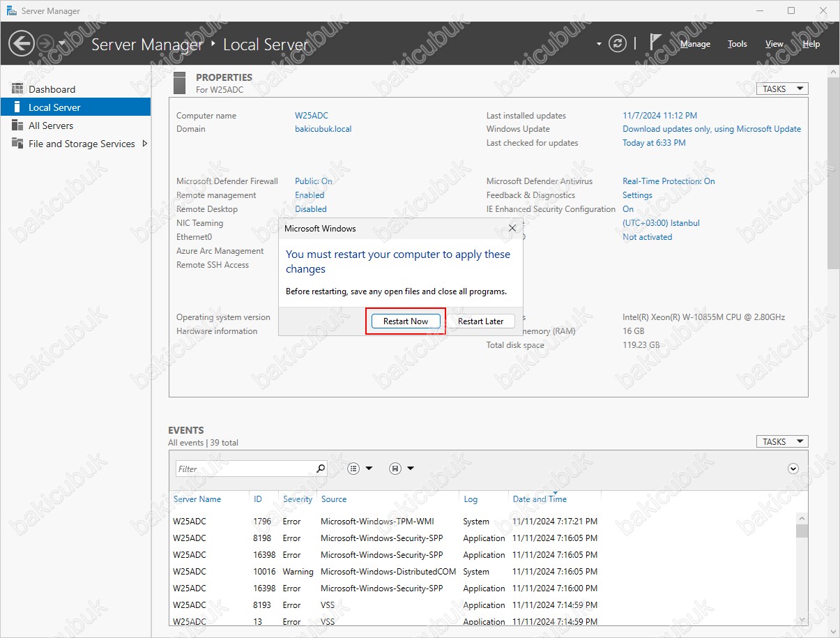Click Real-Time Protection: On link
This screenshot has height=638, width=840.
669,181
